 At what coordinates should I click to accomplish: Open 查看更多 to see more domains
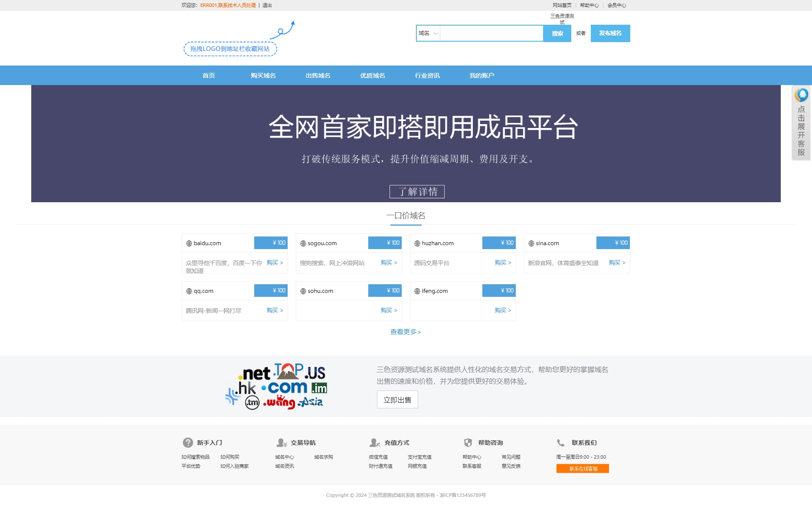pyautogui.click(x=405, y=332)
